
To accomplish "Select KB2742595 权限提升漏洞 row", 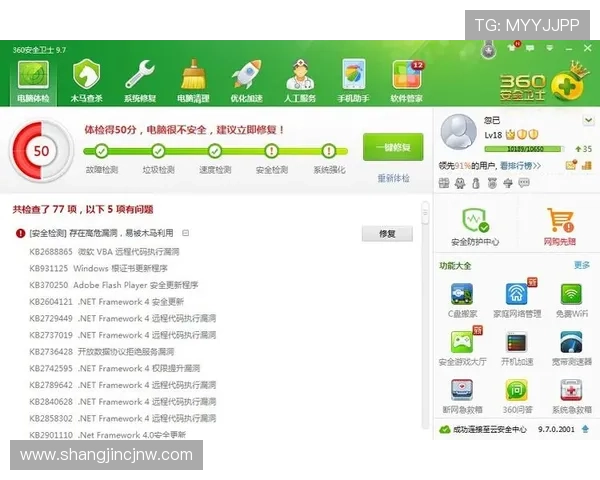I will pos(114,368).
